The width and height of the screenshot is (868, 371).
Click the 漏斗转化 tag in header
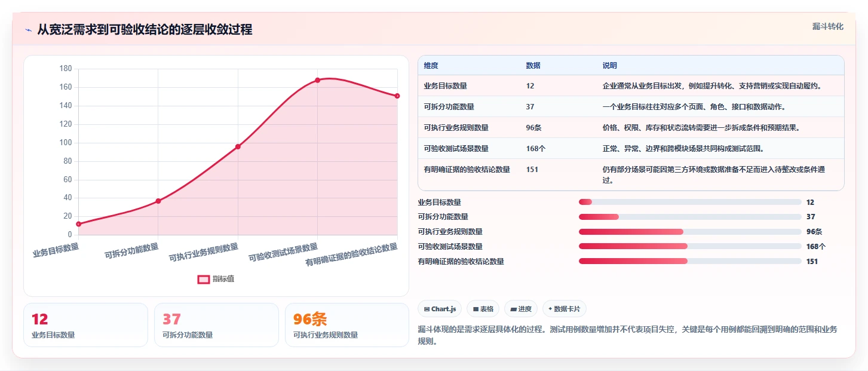click(828, 26)
